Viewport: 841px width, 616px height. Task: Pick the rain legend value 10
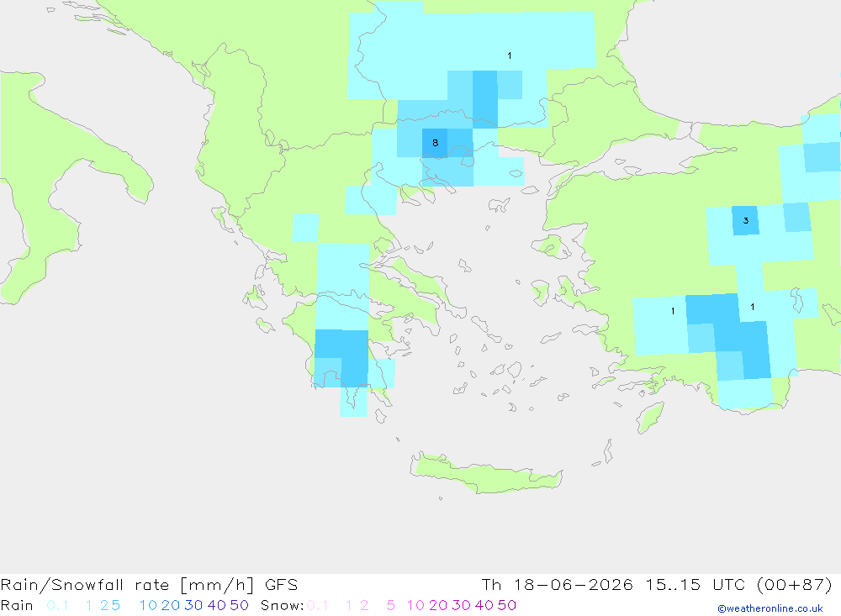148,605
